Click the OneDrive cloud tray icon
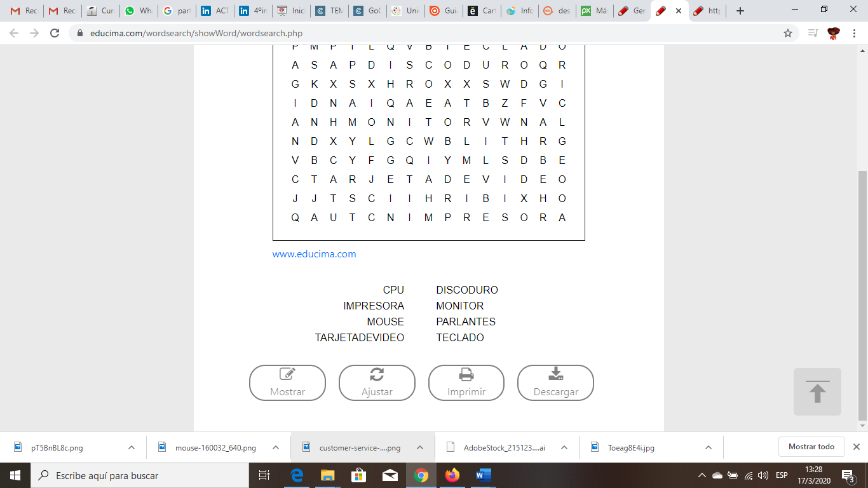The height and width of the screenshot is (488, 868). tap(717, 475)
